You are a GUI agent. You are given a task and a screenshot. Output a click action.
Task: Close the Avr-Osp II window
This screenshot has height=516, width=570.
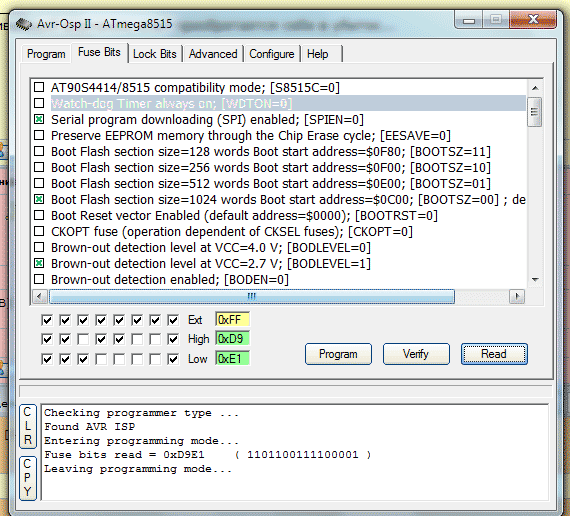point(533,20)
